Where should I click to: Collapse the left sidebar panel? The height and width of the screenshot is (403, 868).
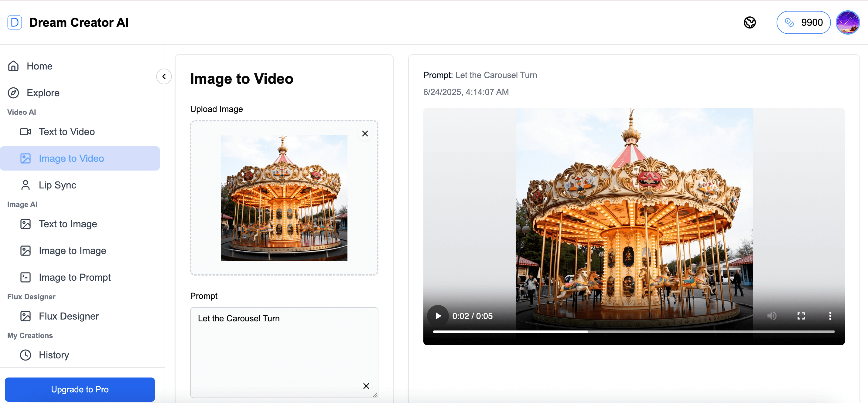click(164, 76)
